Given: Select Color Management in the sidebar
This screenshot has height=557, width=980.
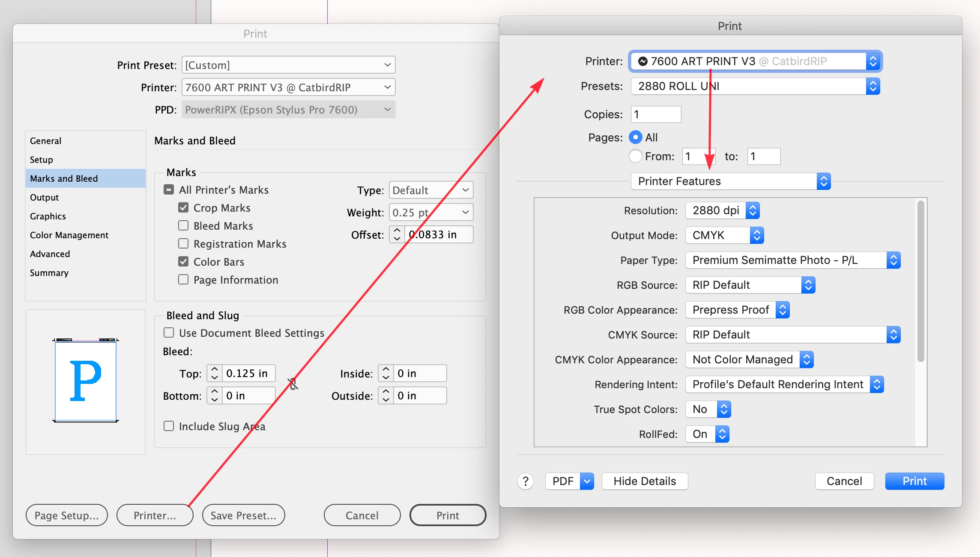Looking at the screenshot, I should [x=69, y=235].
